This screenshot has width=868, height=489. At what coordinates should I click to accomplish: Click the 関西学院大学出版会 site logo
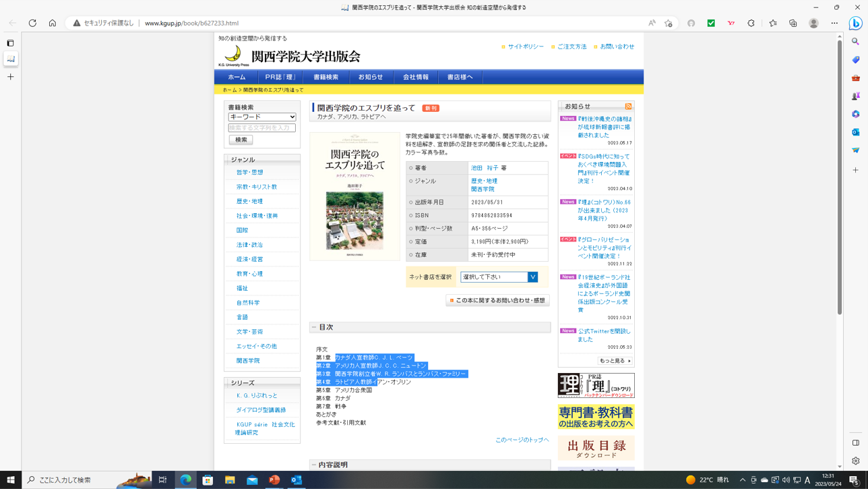click(290, 56)
